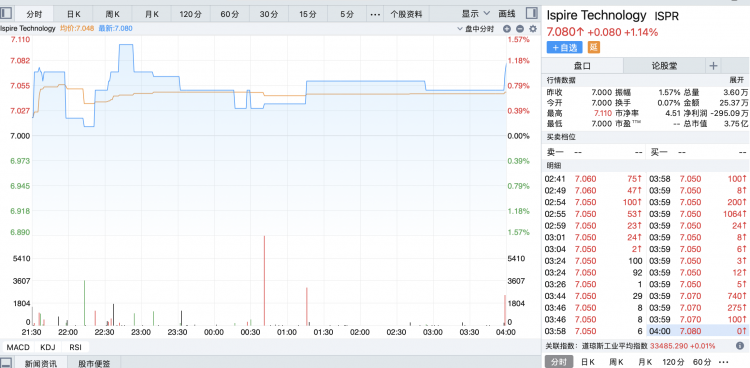
Task: Switch to 论股堂 discussion tab
Action: tap(664, 66)
